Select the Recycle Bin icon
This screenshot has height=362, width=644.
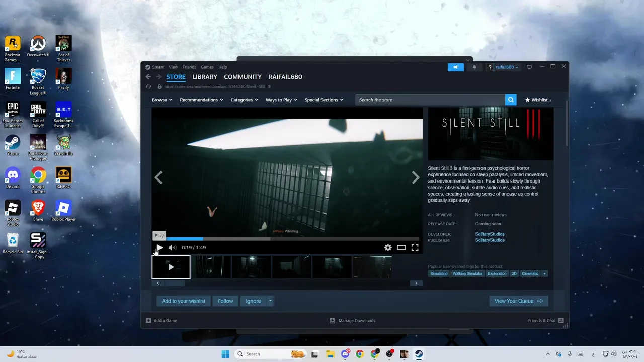point(13,243)
